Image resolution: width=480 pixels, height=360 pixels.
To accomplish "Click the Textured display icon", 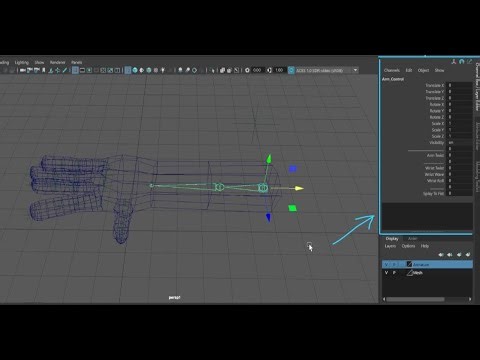I will (156, 70).
